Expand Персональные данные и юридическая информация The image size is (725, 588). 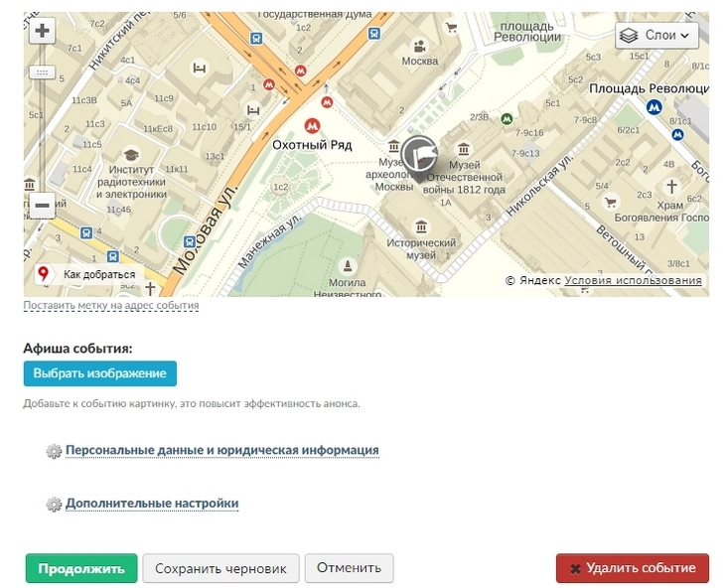[221, 450]
